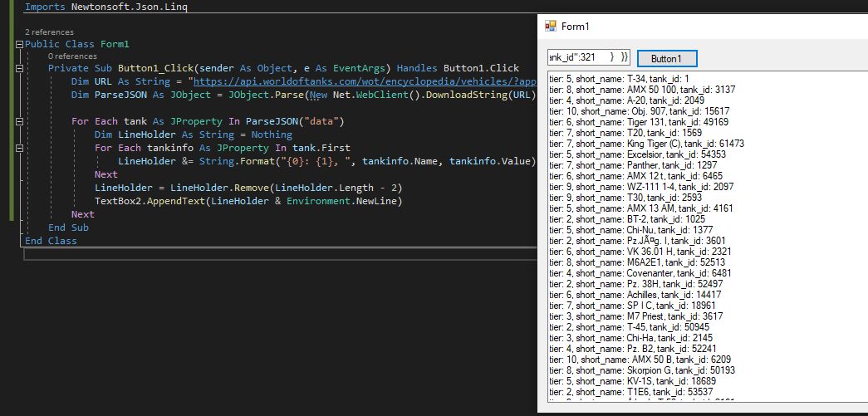Select the 'M7 Priest' output line

pos(636,316)
